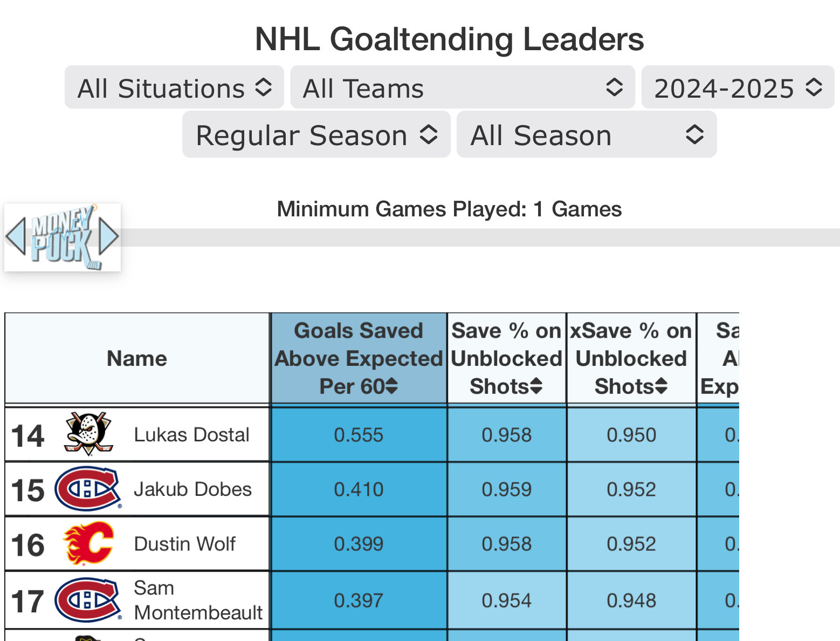Click the MoneyPuck slider right arrow
The image size is (840, 641).
tap(109, 236)
